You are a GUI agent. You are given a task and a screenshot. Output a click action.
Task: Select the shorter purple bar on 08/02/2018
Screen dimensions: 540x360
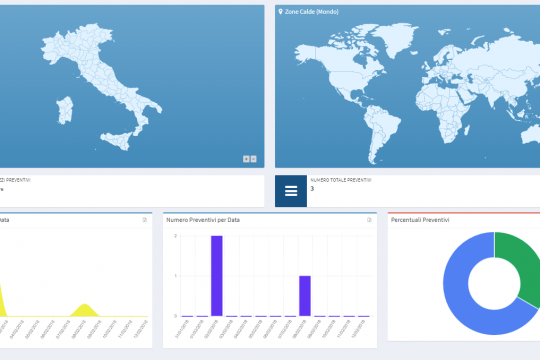coord(305,296)
